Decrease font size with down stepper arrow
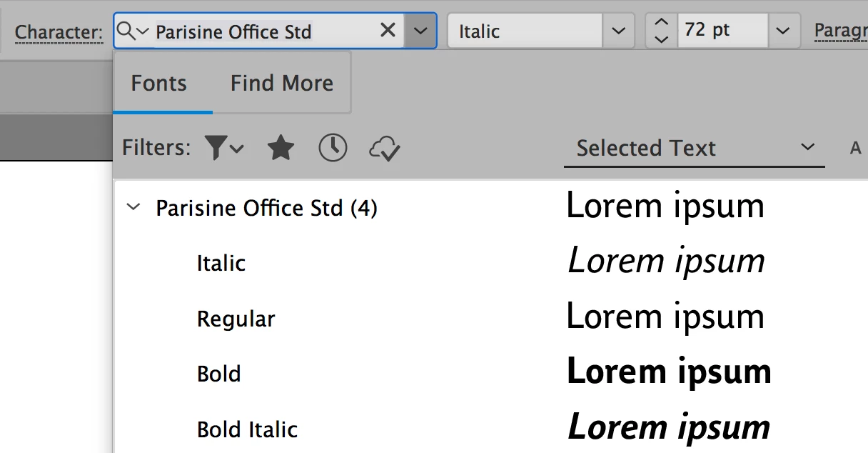This screenshot has height=453, width=868. click(662, 39)
